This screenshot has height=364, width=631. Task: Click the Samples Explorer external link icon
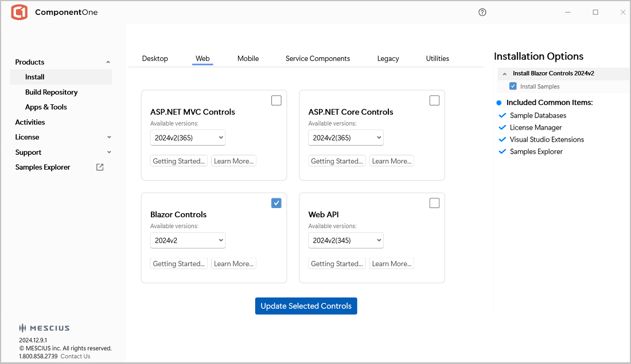click(100, 167)
